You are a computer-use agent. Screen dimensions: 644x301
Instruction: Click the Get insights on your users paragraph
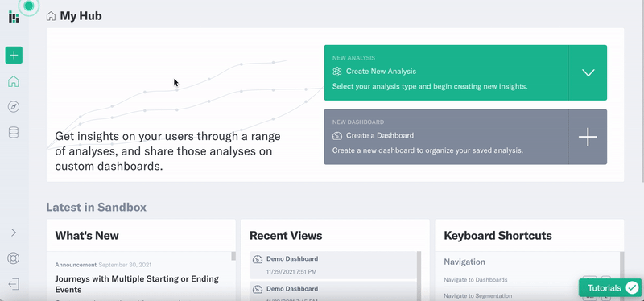(x=168, y=151)
